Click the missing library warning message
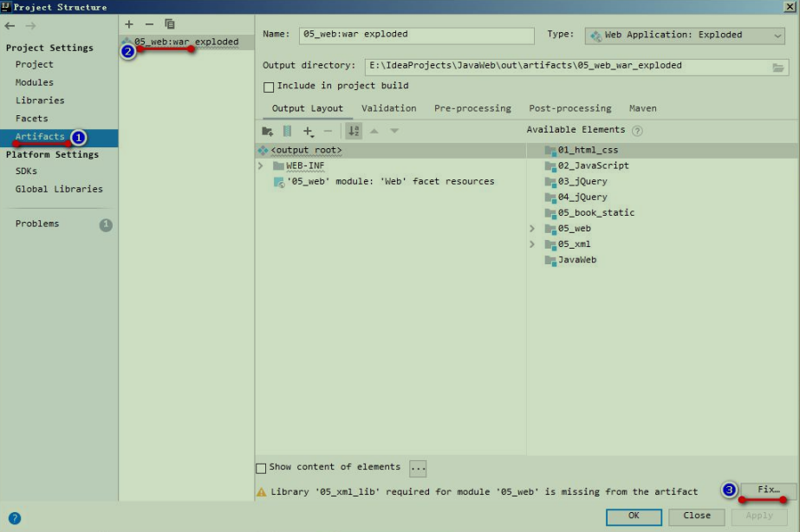Screen dimensions: 800x532 [485, 492]
